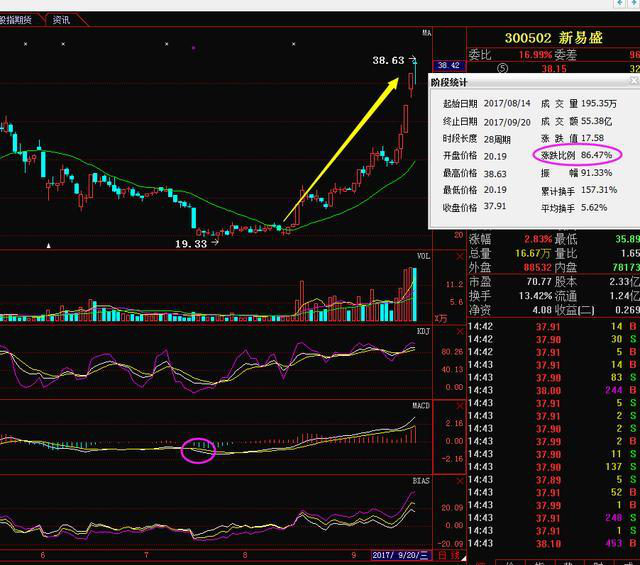Click the 涨幅 2.83% quote value
Viewport: 640px width, 565px height.
click(538, 239)
